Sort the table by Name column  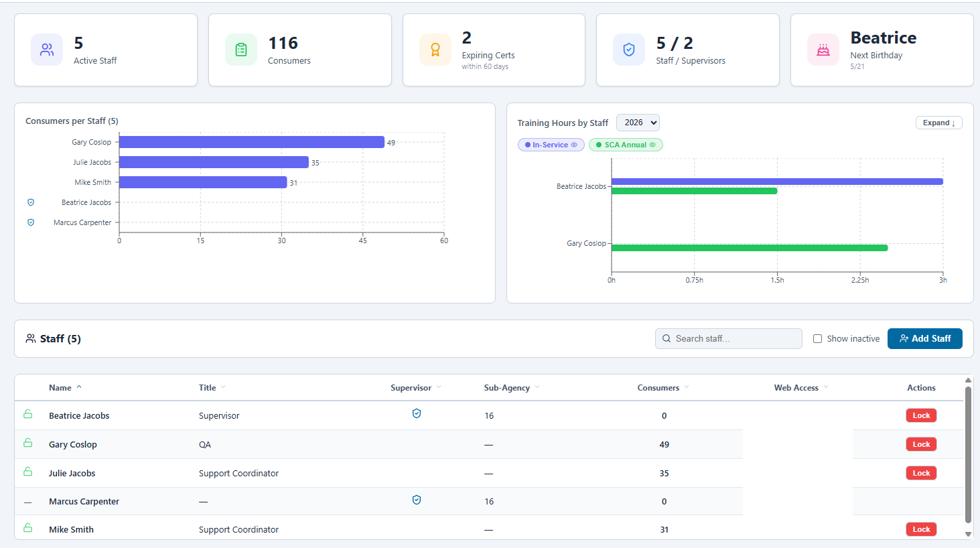click(x=60, y=388)
